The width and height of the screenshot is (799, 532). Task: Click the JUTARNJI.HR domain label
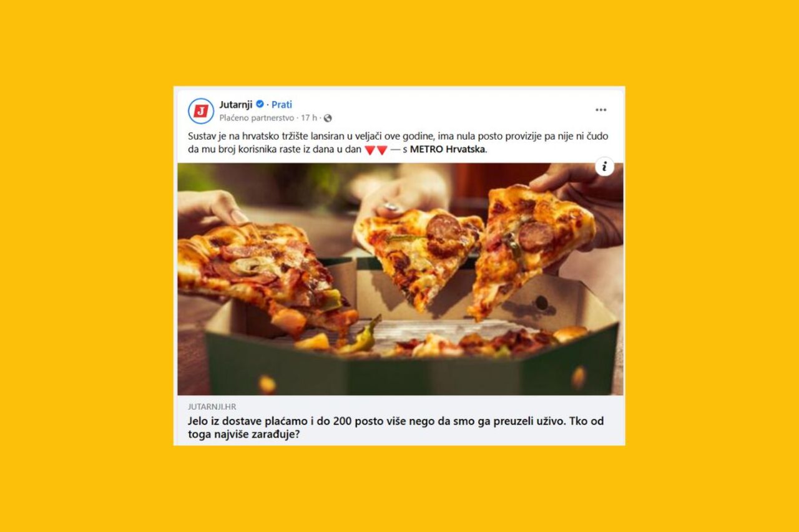click(212, 407)
